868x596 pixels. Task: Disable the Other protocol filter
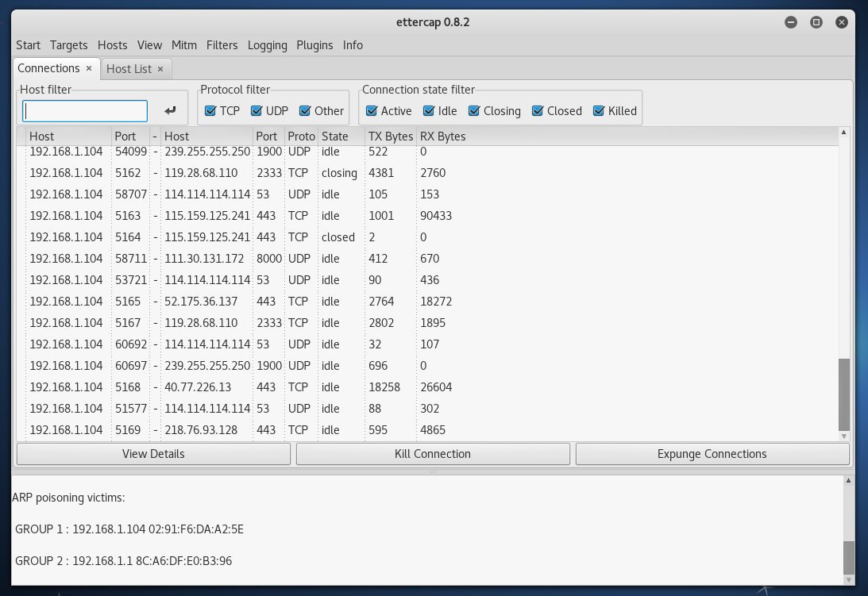(x=305, y=110)
